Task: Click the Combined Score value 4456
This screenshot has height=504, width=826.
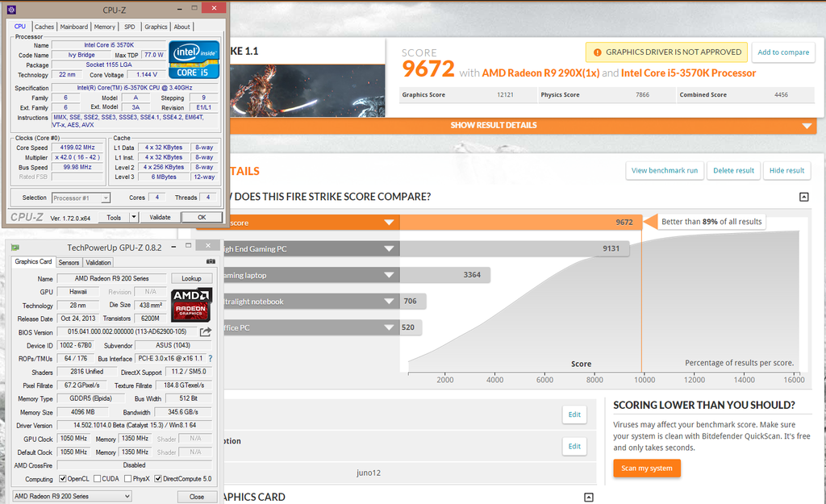Action: pyautogui.click(x=781, y=95)
